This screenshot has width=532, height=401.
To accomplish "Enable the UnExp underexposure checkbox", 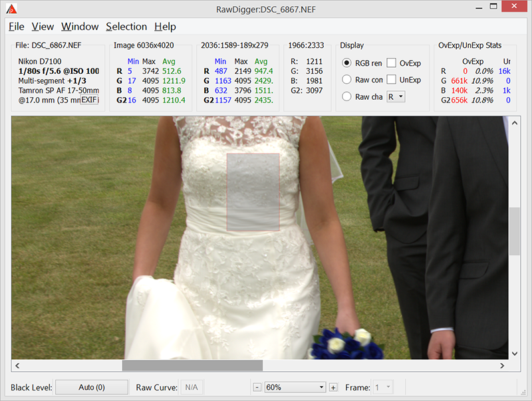I will pyautogui.click(x=392, y=80).
